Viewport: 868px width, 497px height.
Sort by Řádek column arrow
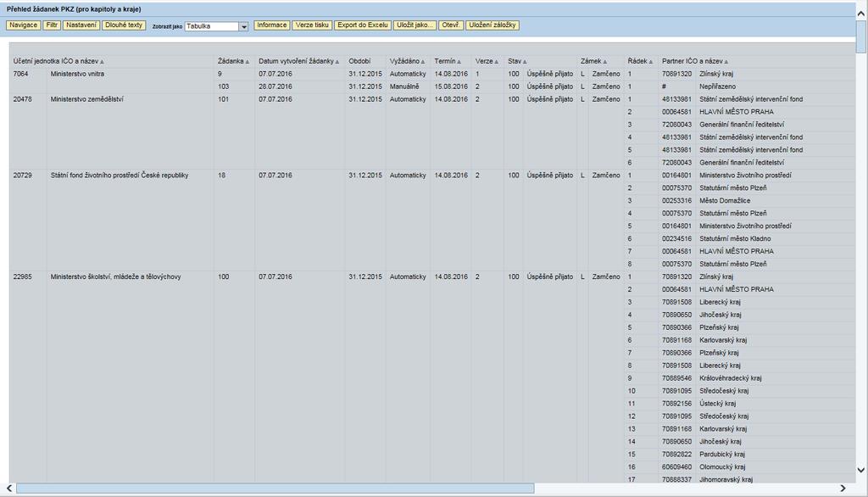651,62
